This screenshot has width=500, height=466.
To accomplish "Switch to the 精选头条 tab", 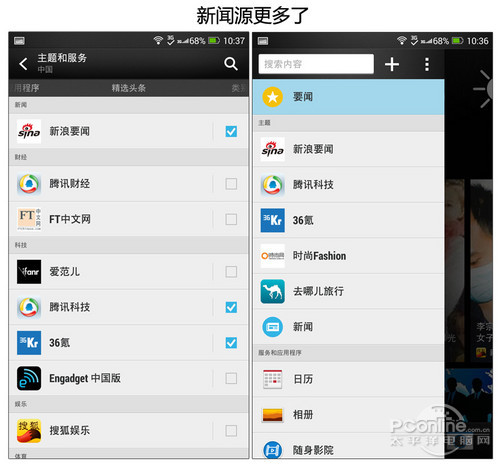I will tap(129, 88).
